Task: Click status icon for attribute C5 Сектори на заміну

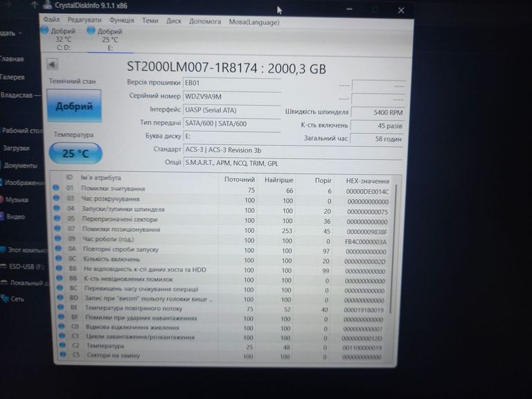Action: click(63, 354)
